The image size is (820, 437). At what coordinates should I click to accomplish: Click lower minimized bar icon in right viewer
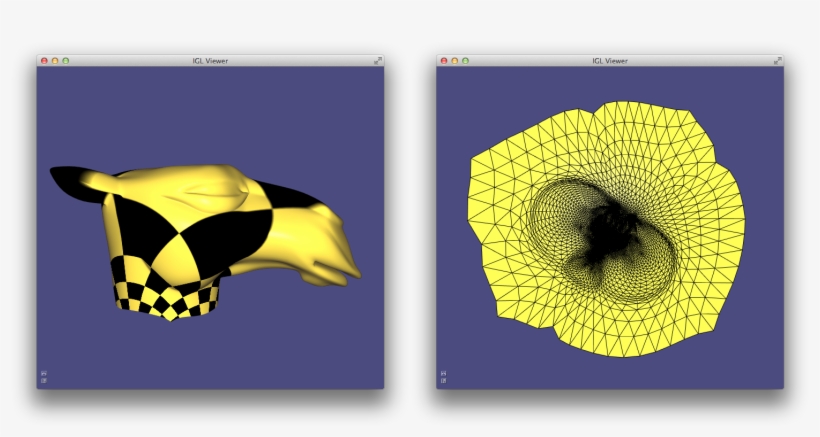pos(443,381)
